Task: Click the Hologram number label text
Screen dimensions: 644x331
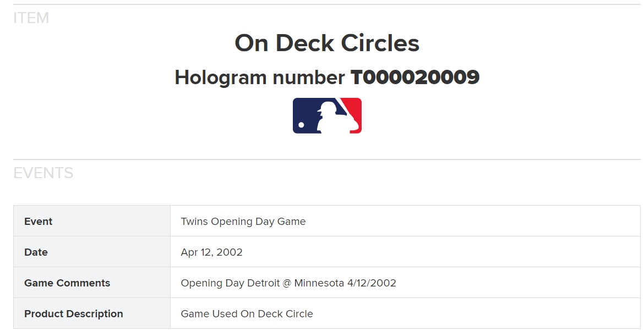Action: 260,78
